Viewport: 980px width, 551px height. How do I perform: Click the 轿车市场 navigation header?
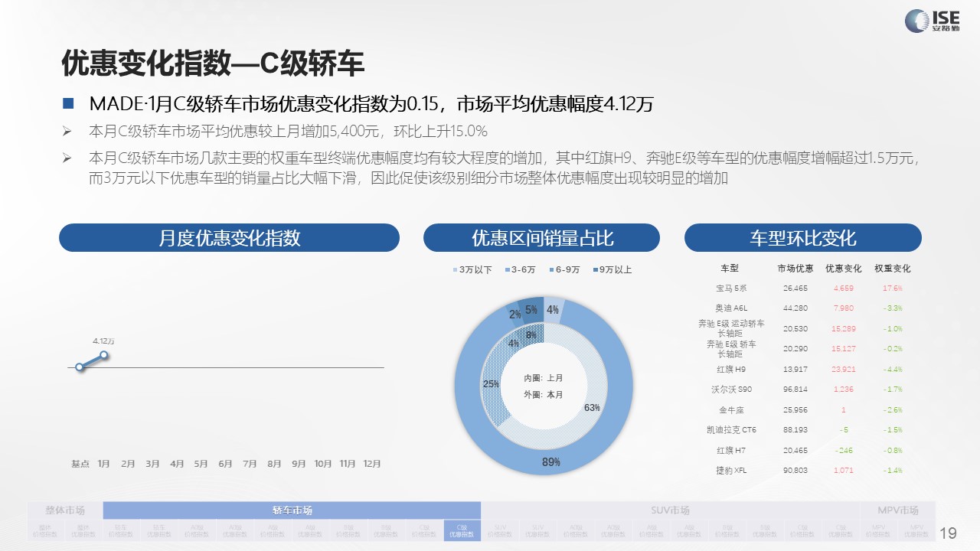pos(292,510)
